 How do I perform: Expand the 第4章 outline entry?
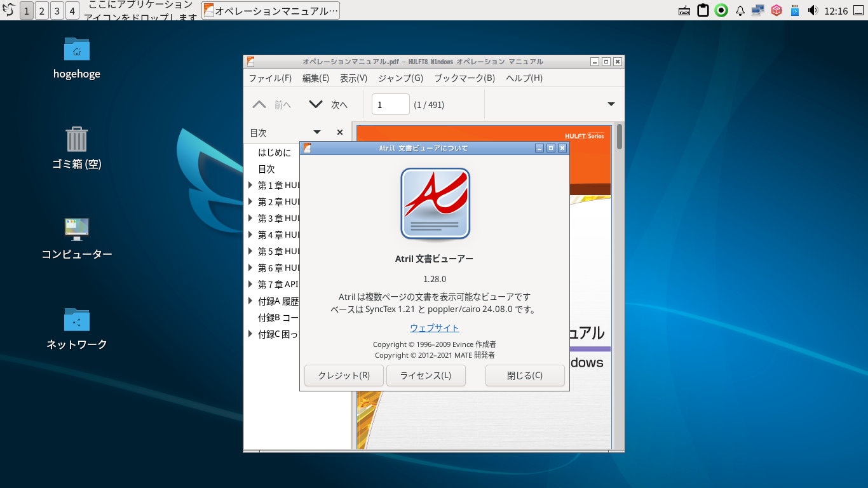tap(251, 235)
